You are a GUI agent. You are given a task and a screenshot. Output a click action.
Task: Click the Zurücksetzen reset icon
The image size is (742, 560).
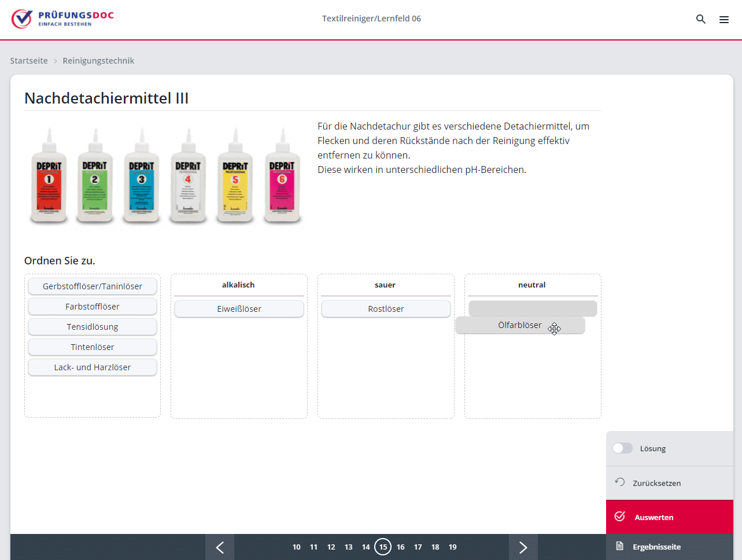619,482
